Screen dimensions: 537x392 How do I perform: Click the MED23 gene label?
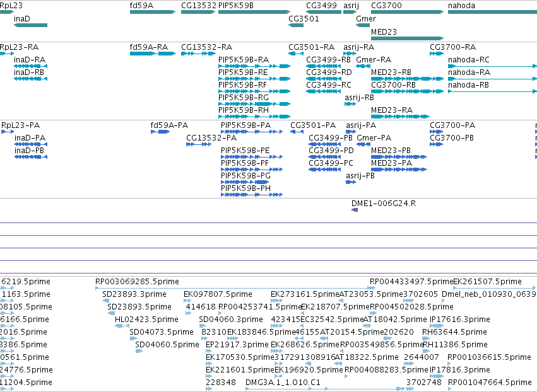click(384, 32)
